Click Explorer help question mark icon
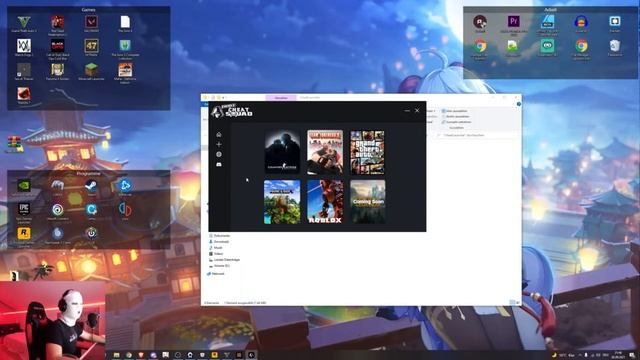This screenshot has width=640, height=360. pos(519,104)
